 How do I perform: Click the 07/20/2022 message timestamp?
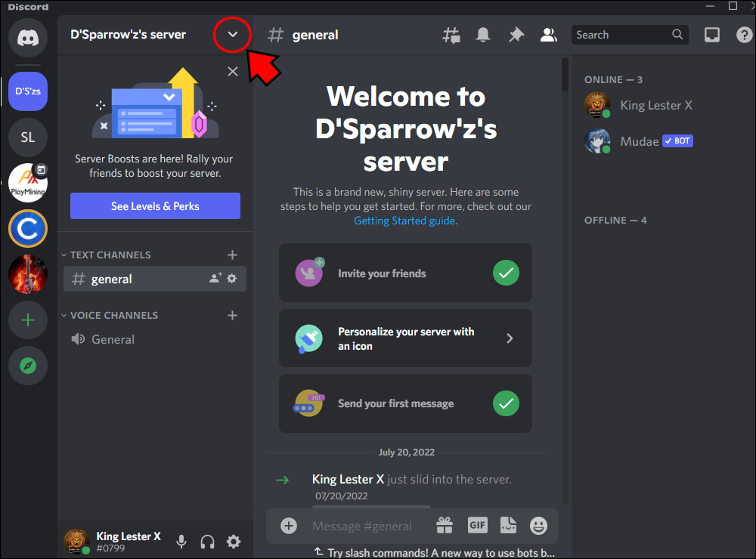[x=342, y=496]
